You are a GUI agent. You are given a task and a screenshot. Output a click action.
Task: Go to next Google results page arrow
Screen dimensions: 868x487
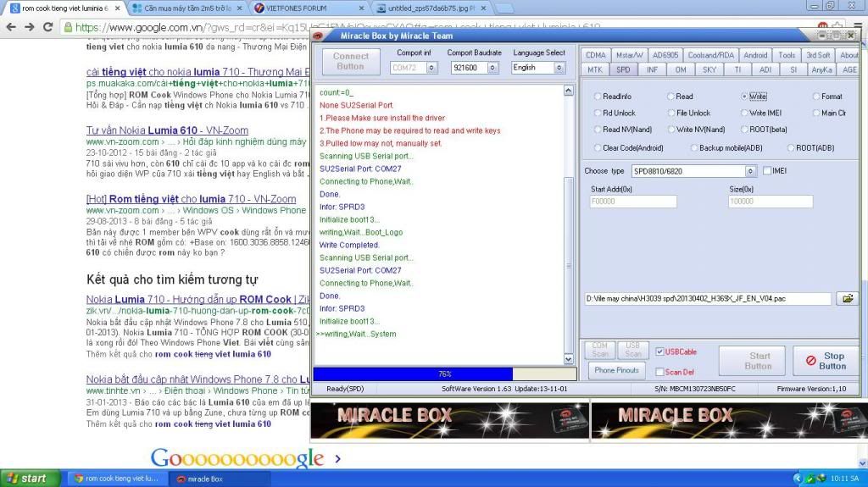tap(337, 458)
